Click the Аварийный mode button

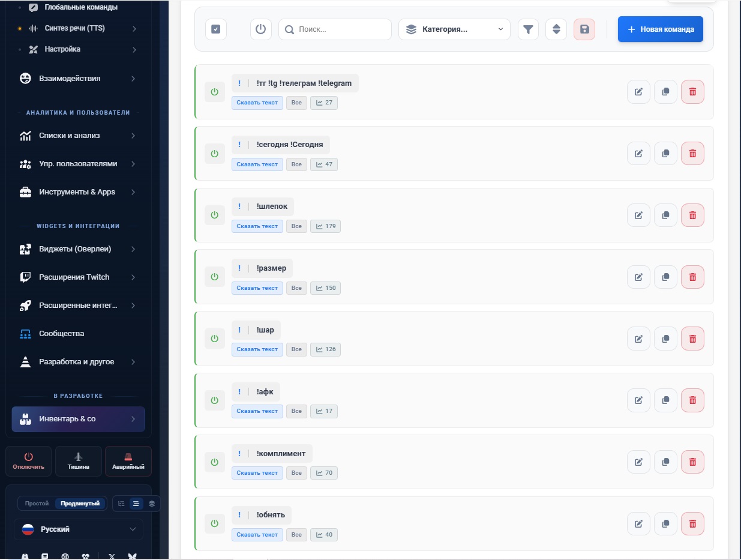(128, 461)
